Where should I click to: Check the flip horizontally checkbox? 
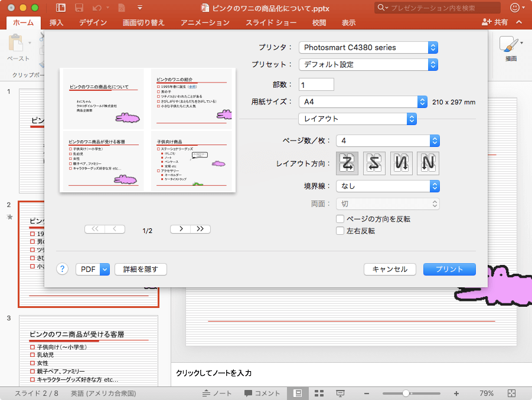[340, 231]
